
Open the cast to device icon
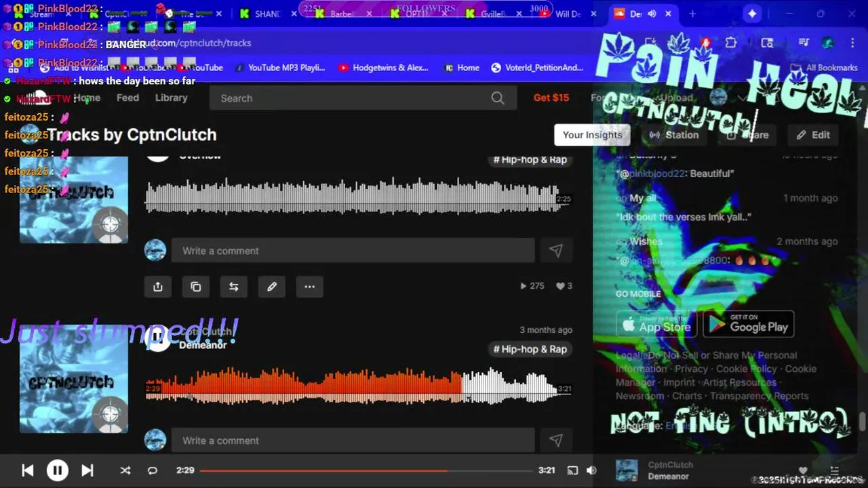click(572, 470)
